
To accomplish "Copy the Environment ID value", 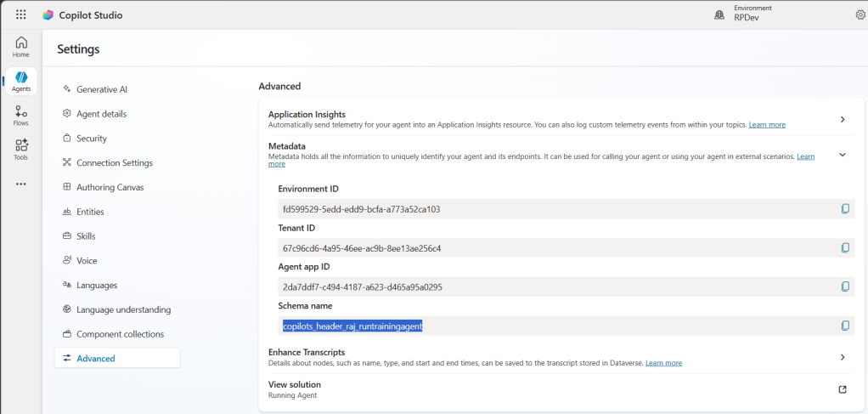I will (845, 208).
